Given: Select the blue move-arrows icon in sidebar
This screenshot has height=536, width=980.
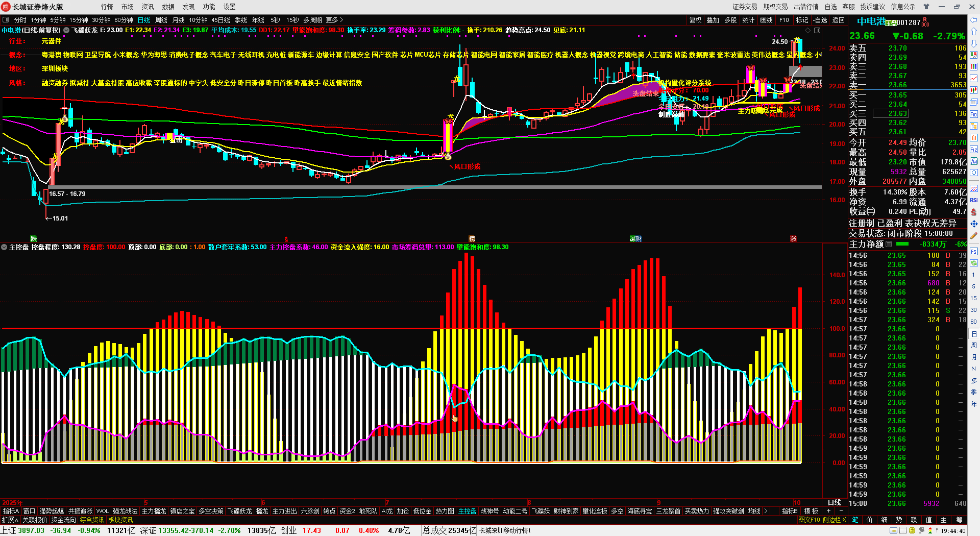Looking at the screenshot, I should (x=974, y=224).
